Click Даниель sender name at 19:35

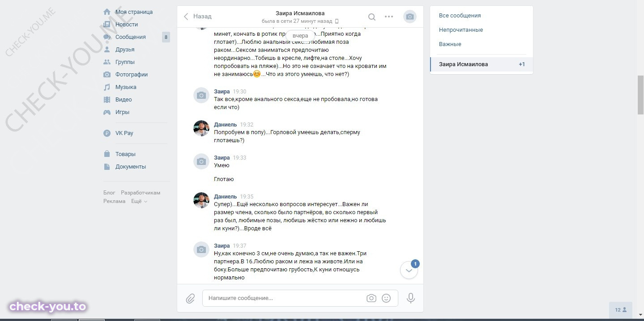pos(226,197)
